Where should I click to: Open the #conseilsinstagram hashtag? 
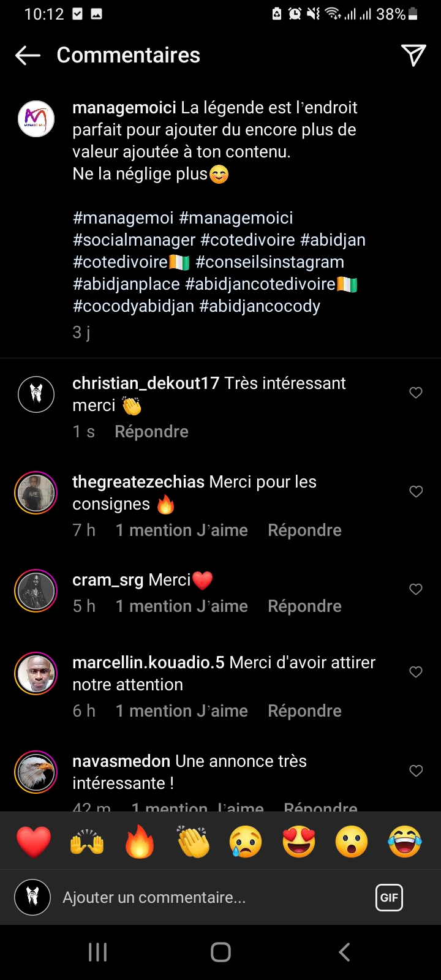coord(269,262)
